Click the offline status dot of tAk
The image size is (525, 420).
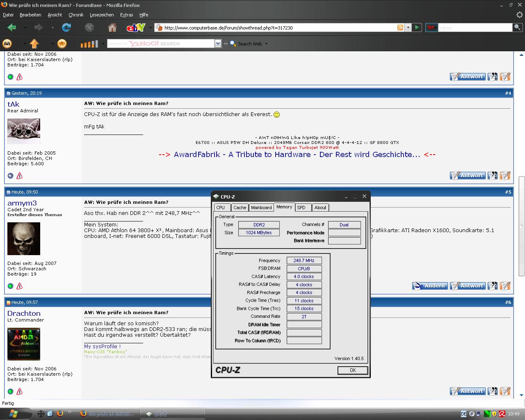pos(11,176)
